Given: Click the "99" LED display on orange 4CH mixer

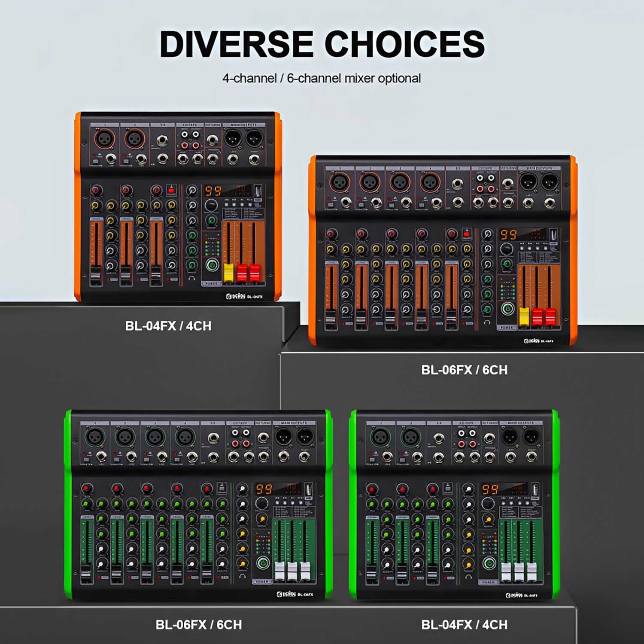Looking at the screenshot, I should pyautogui.click(x=213, y=191).
